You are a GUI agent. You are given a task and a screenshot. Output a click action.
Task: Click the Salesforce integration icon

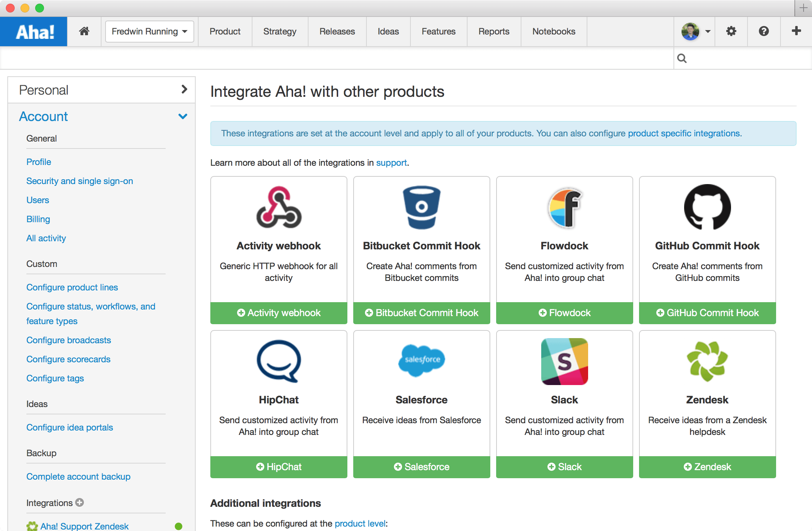point(421,360)
